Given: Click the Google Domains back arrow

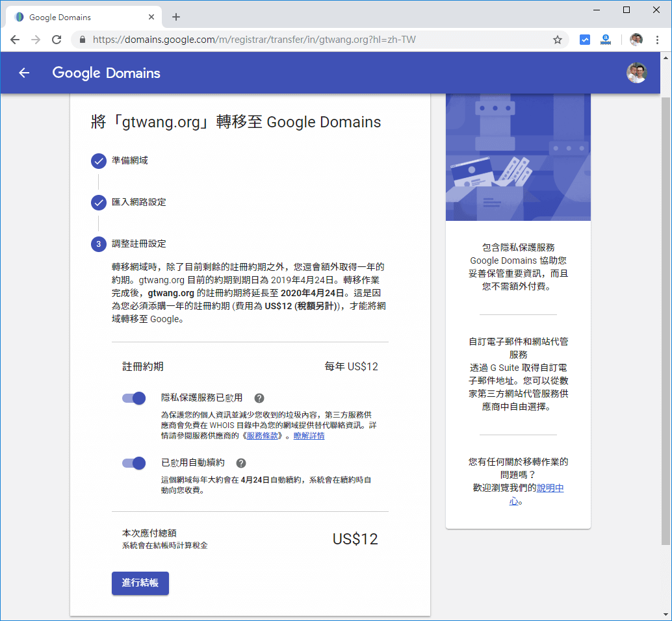Looking at the screenshot, I should pos(24,73).
